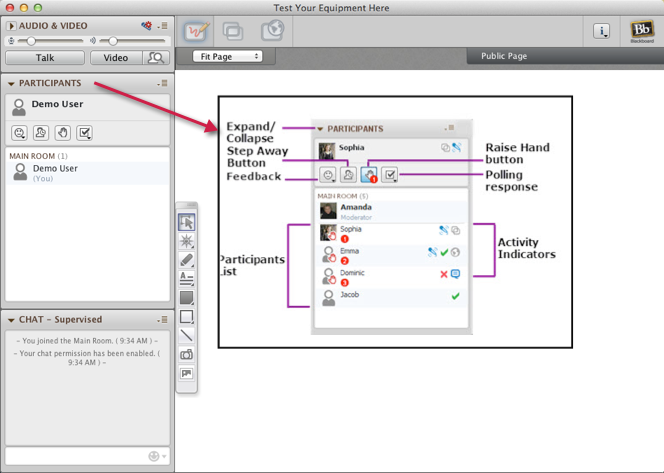This screenshot has height=473, width=664.
Task: Pick the Line drawing tool
Action: 187,336
